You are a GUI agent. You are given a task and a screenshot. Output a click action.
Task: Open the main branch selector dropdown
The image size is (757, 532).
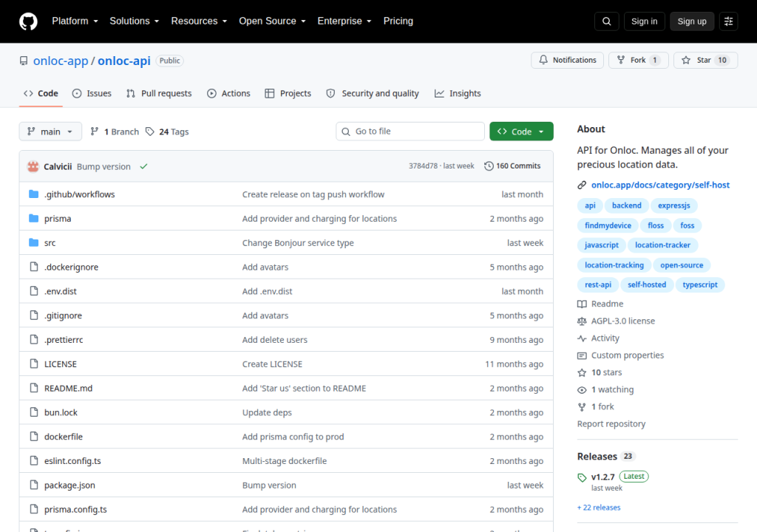pos(50,132)
